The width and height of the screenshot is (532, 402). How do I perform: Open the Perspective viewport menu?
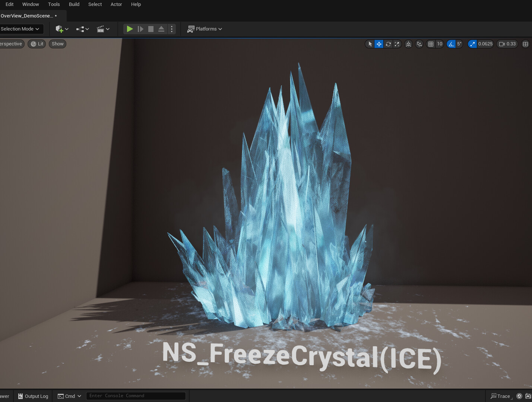pyautogui.click(x=12, y=44)
